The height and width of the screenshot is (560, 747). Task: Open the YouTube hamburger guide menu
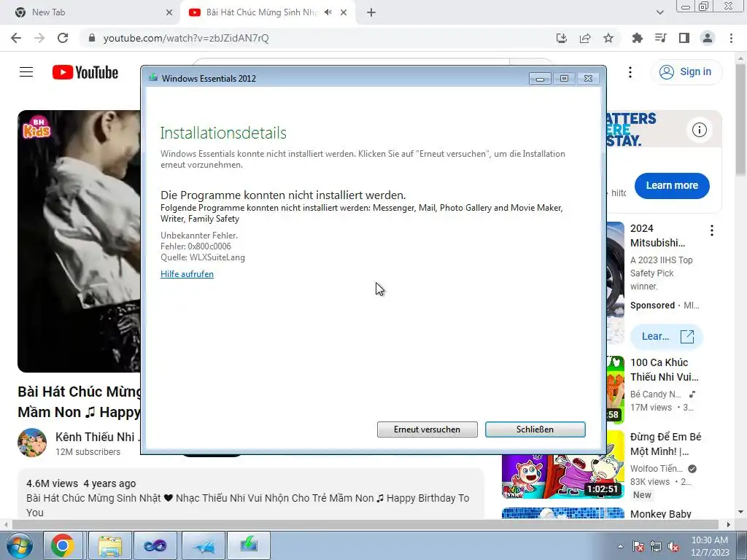(x=26, y=72)
